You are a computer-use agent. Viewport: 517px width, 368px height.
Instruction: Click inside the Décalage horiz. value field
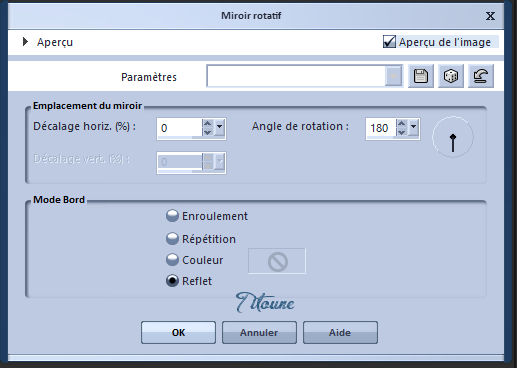click(180, 128)
